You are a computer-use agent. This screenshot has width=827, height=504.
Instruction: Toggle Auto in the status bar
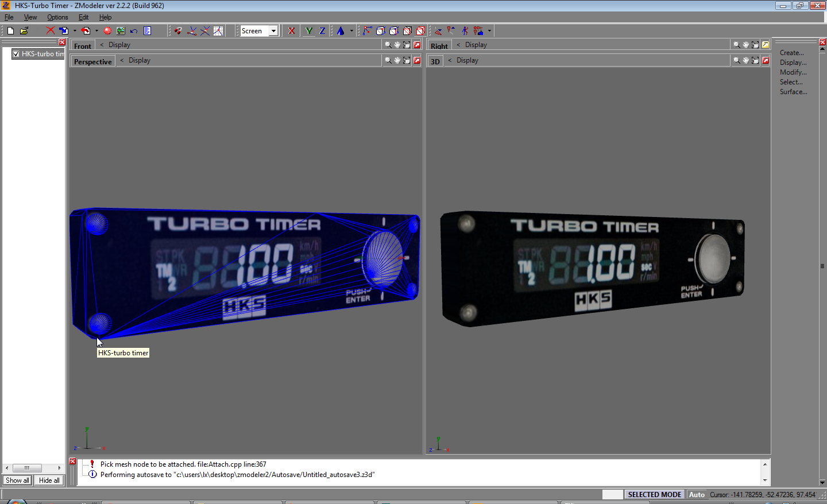pos(697,495)
